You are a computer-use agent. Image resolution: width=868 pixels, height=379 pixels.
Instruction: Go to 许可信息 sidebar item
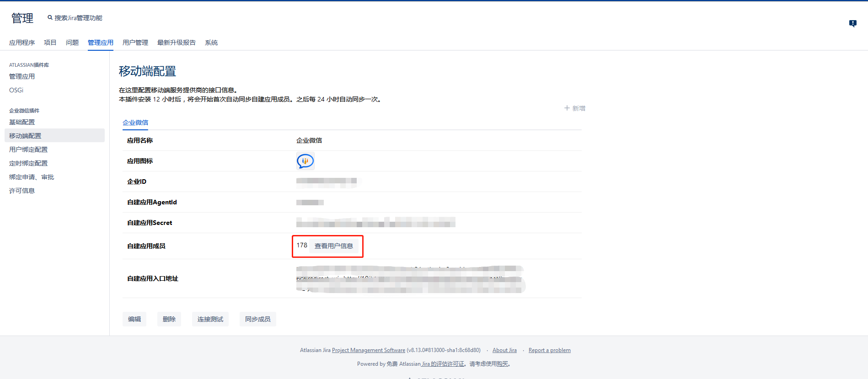coord(22,191)
